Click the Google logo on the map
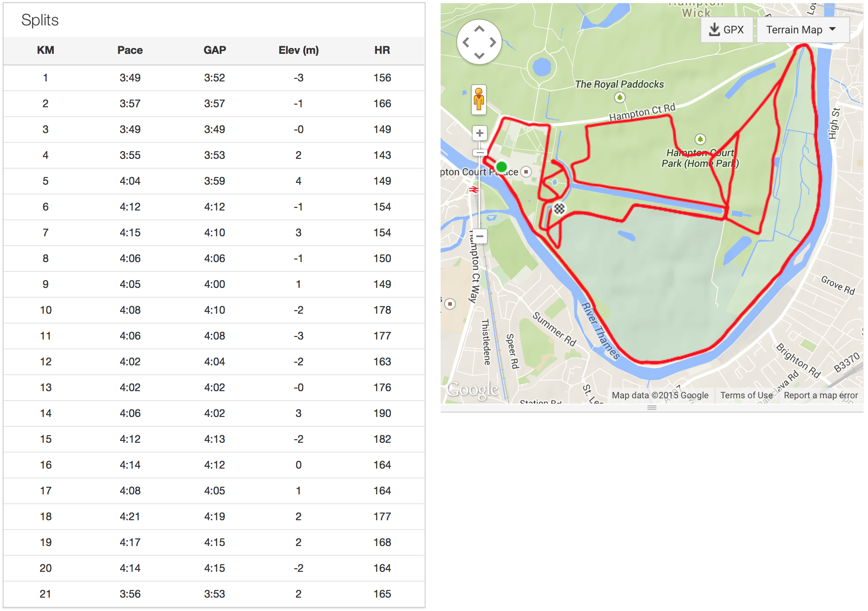 (x=472, y=390)
